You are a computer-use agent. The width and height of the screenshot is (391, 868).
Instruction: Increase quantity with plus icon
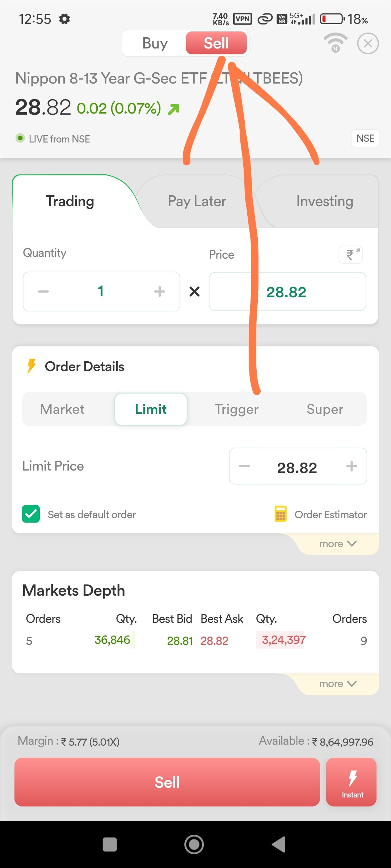[x=159, y=292]
